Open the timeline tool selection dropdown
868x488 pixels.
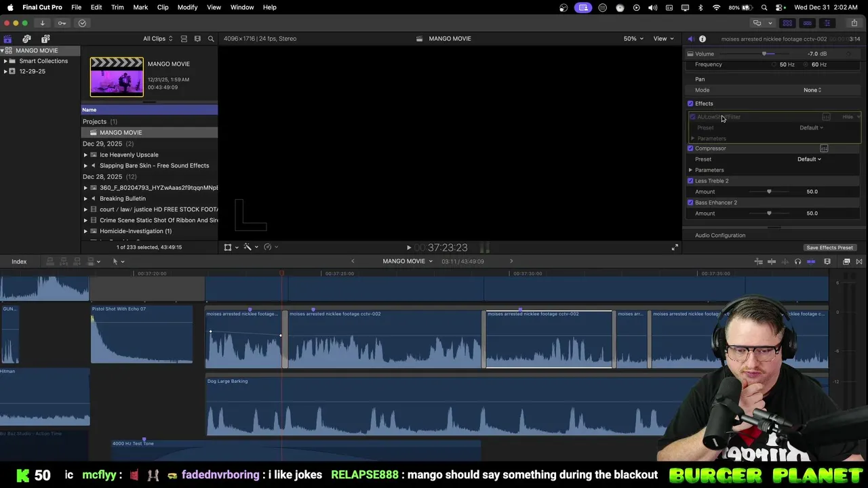pyautogui.click(x=118, y=262)
